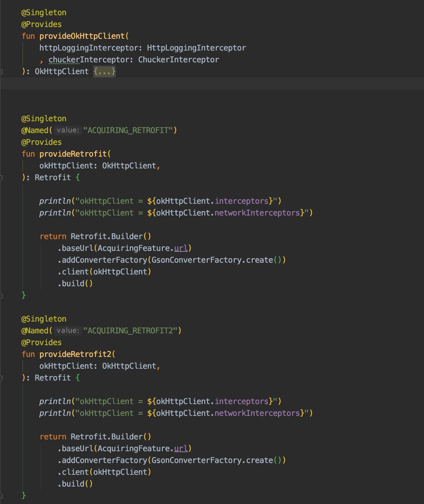
Task: Click the underlined url reference in provideRetrofit2
Action: 181,448
